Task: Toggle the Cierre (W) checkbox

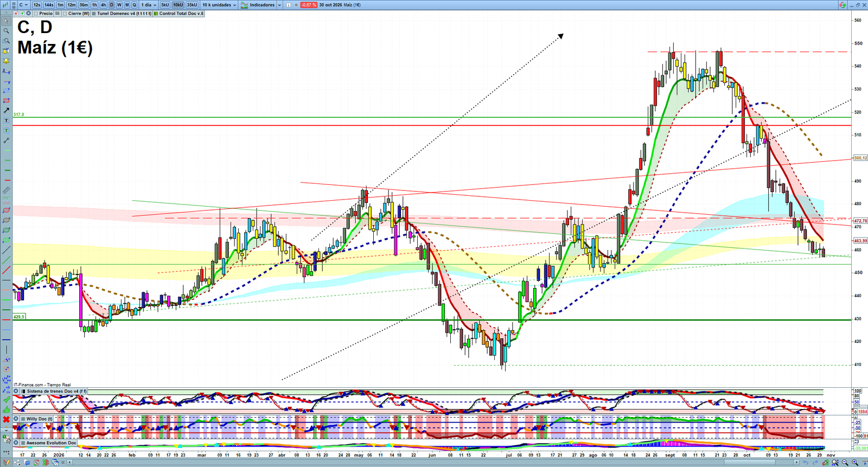Action: tap(65, 14)
